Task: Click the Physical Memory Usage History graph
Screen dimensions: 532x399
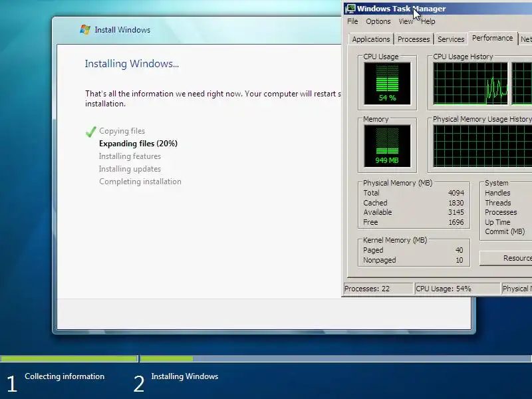Action: pos(483,146)
